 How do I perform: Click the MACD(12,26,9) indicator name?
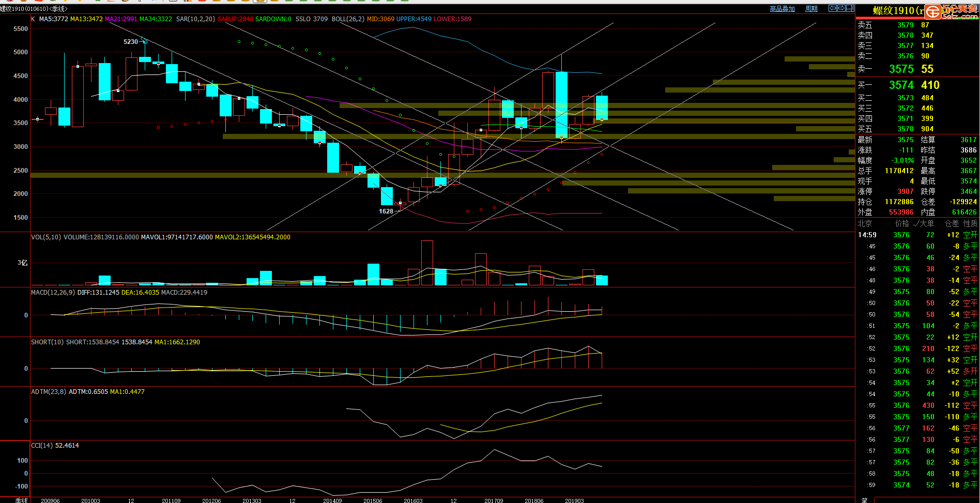pyautogui.click(x=53, y=293)
